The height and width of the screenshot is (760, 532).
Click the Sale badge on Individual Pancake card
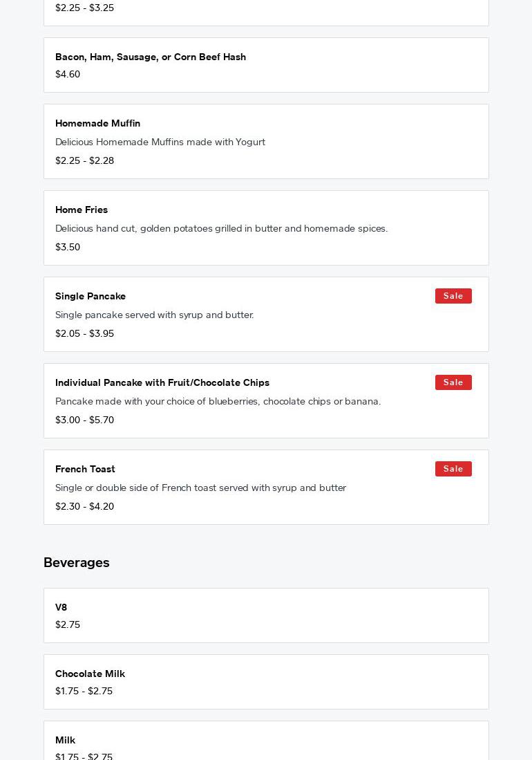[453, 382]
